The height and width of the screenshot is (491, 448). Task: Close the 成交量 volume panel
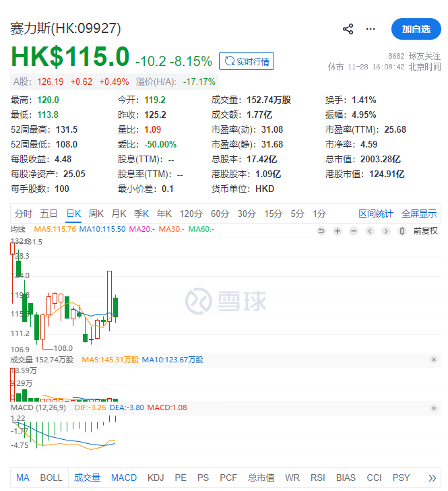tap(434, 360)
